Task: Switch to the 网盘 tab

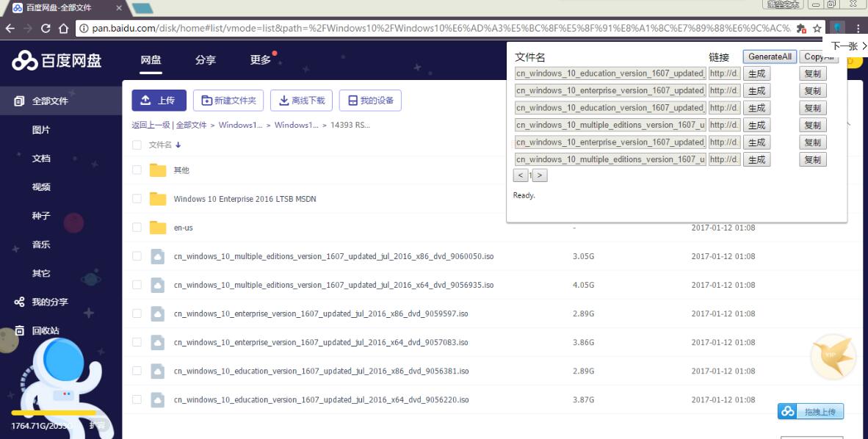Action: tap(151, 59)
